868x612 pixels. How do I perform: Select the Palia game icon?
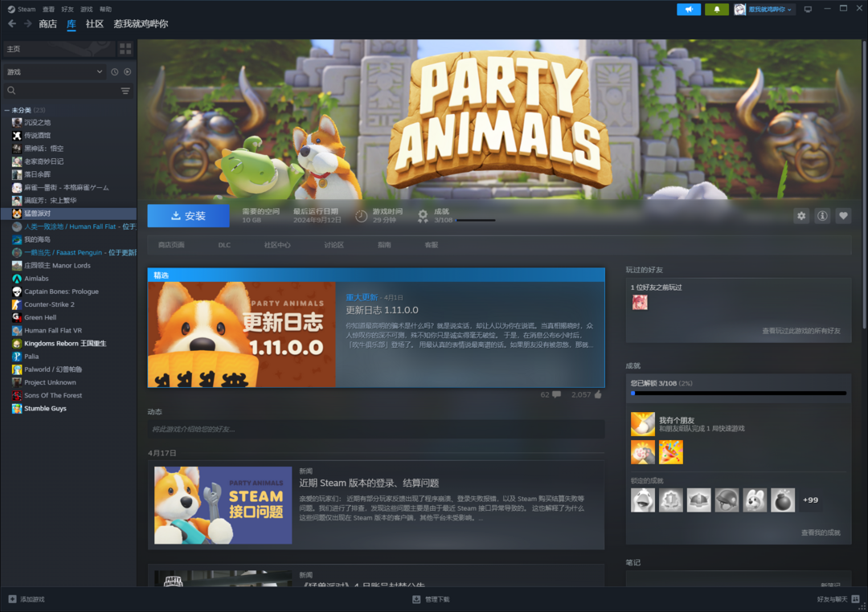(17, 357)
